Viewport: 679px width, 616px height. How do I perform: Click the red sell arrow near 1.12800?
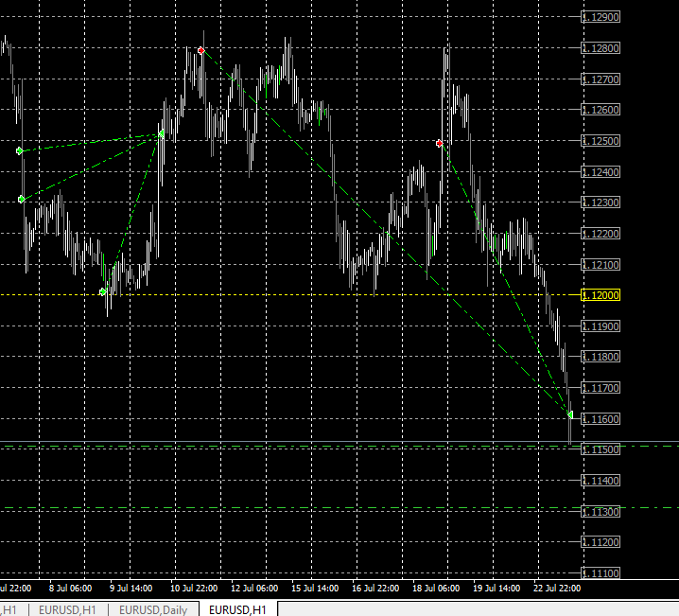point(200,51)
